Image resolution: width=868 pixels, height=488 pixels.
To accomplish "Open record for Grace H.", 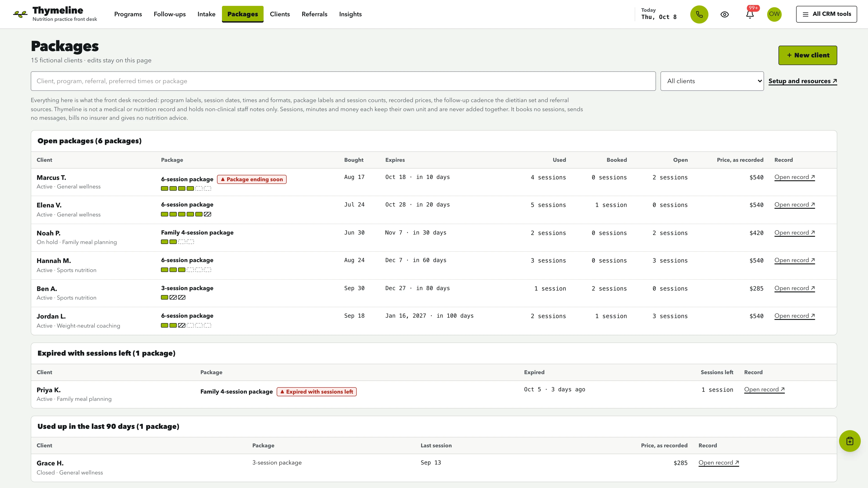I will (x=719, y=463).
